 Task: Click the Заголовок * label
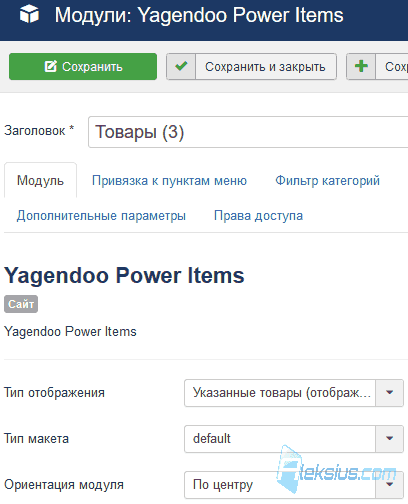point(39,130)
